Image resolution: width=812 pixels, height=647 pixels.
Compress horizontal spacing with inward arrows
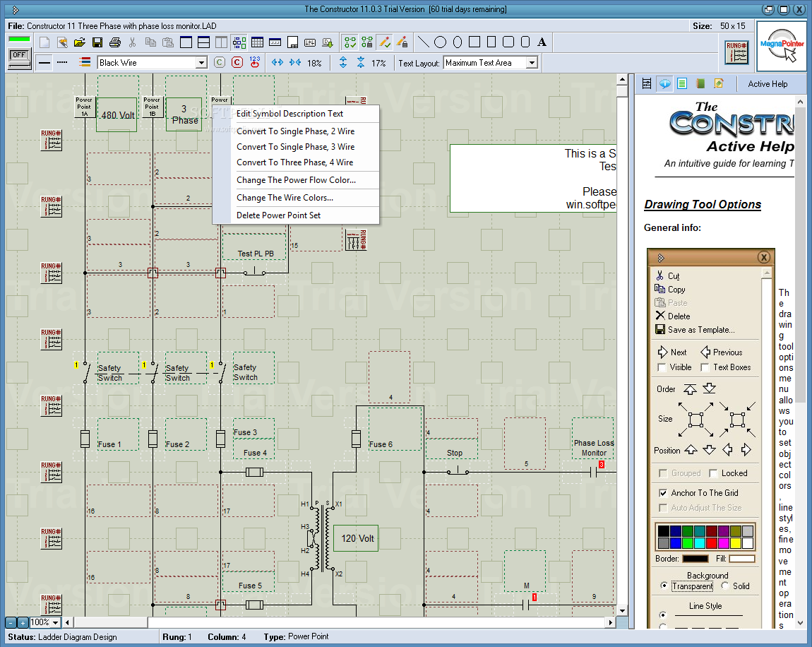[295, 63]
